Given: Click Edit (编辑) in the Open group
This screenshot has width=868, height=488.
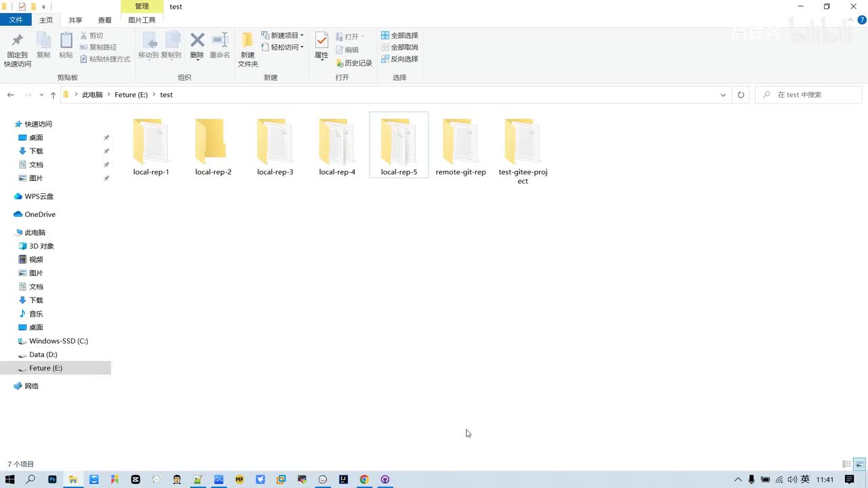Looking at the screenshot, I should coord(347,49).
